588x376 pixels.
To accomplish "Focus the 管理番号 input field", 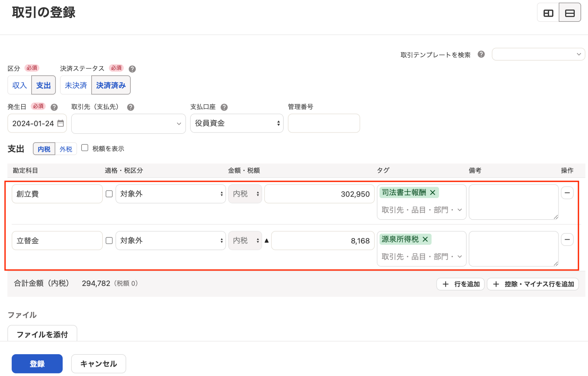I will coord(324,123).
